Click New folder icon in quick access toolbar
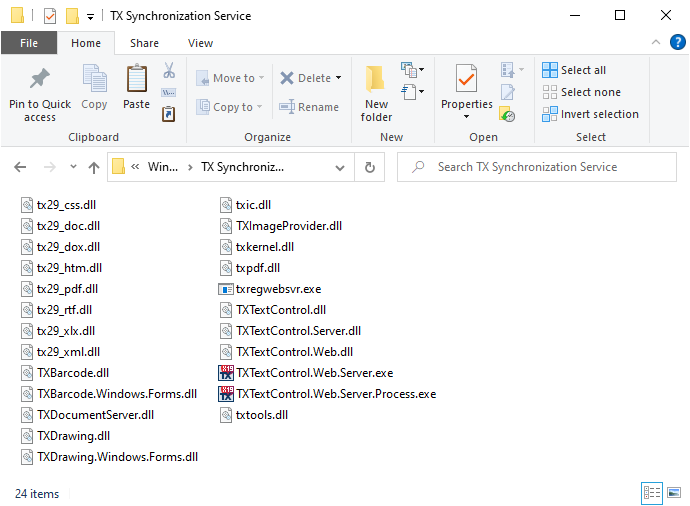This screenshot has height=506, width=690. (72, 16)
